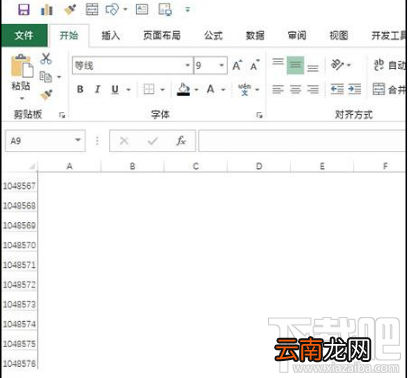Click the form icon in quick access toolbar
Image resolution: width=408 pixels, height=378 pixels.
tap(92, 9)
